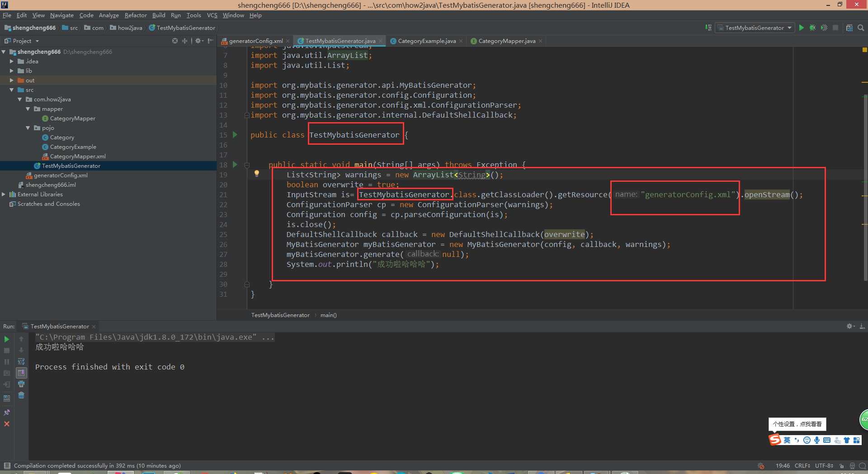Open Project Structure from the toolbar
Screen dimensions: 868x474
849,28
